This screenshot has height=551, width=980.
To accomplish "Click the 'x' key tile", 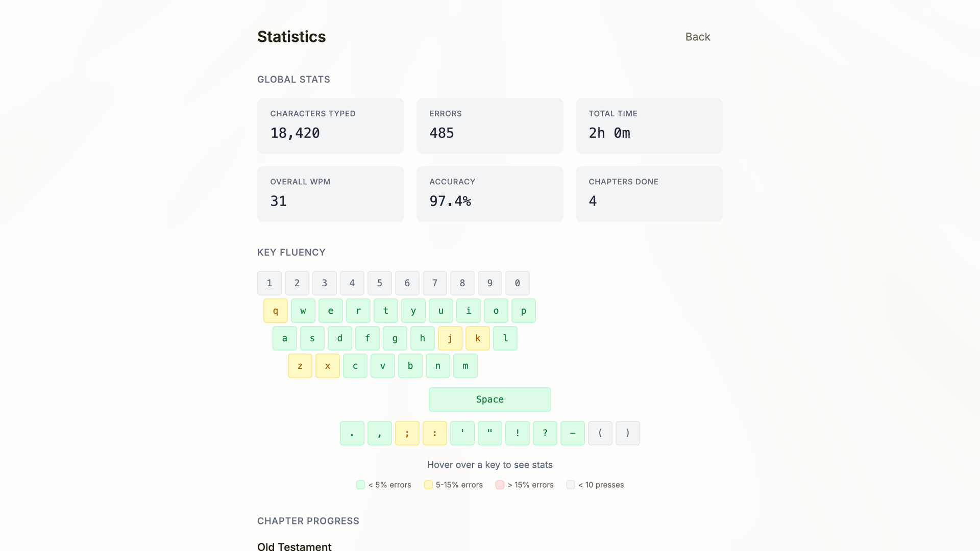I will (x=328, y=366).
